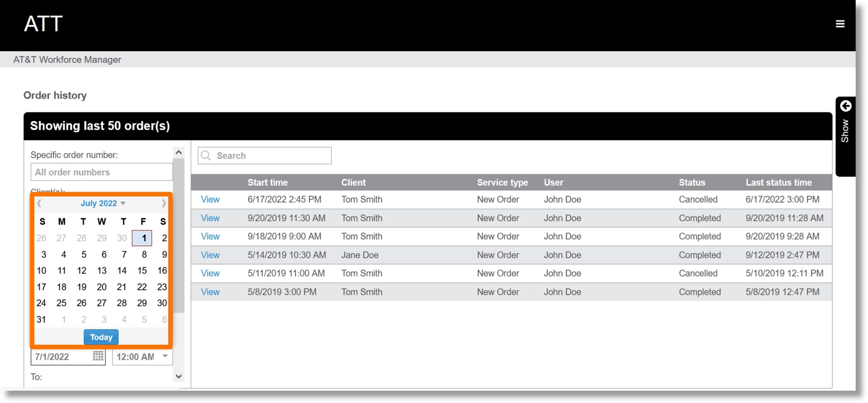Select July 30 in the calendar

[x=162, y=303]
